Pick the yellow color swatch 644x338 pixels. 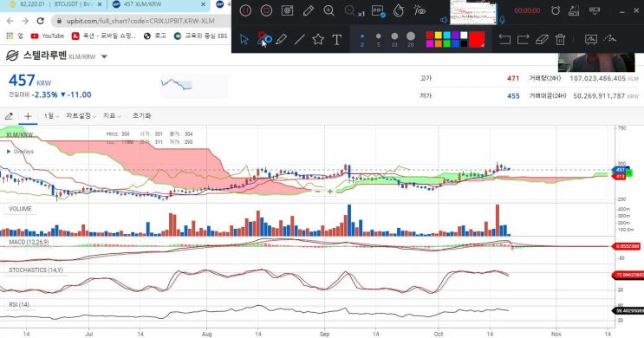pos(439,36)
